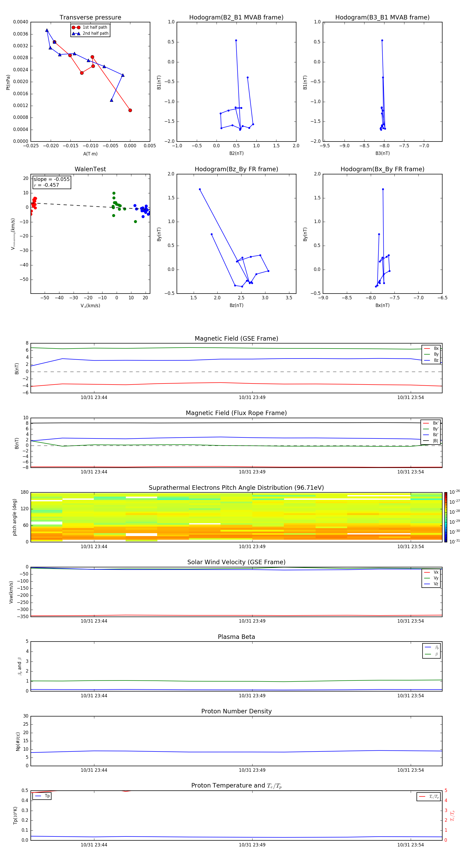Click lowest red circle in Transverse pressure plot

130,110
